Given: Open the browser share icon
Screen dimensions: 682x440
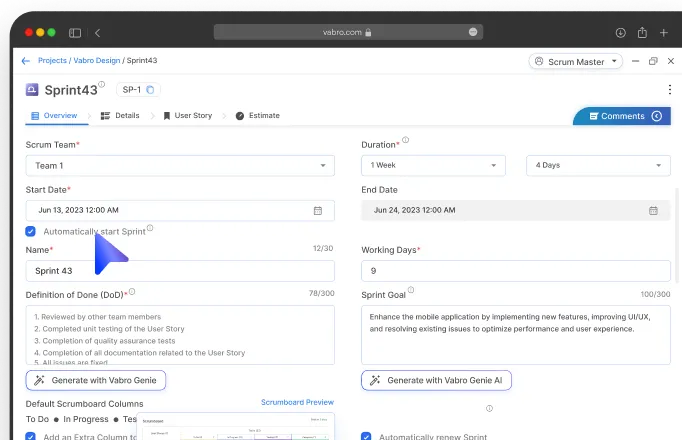Looking at the screenshot, I should point(642,33).
